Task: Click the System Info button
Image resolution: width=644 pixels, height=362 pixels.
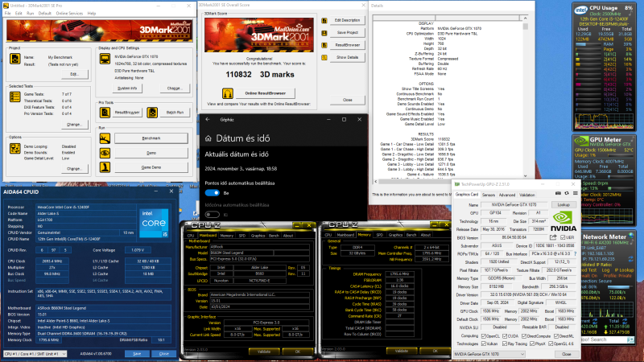Action: pos(127,88)
